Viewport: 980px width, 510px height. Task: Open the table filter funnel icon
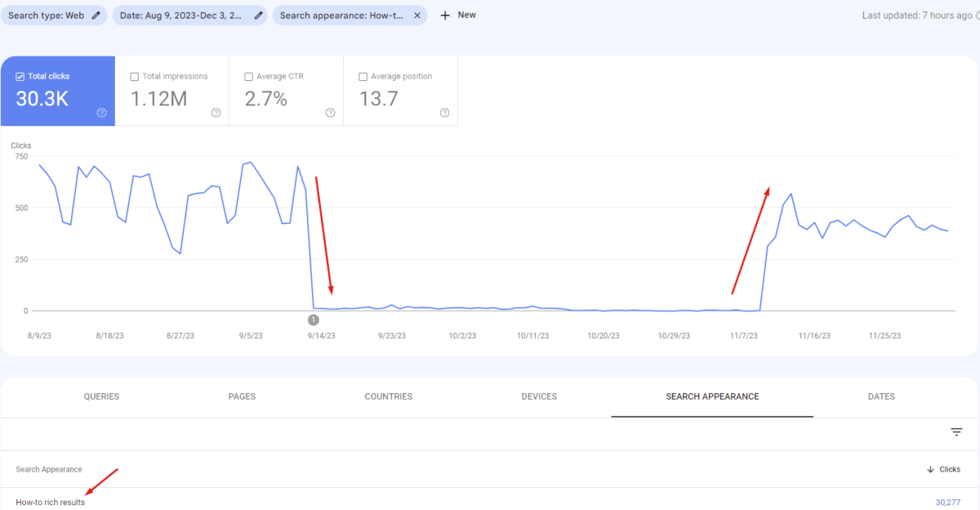point(955,432)
